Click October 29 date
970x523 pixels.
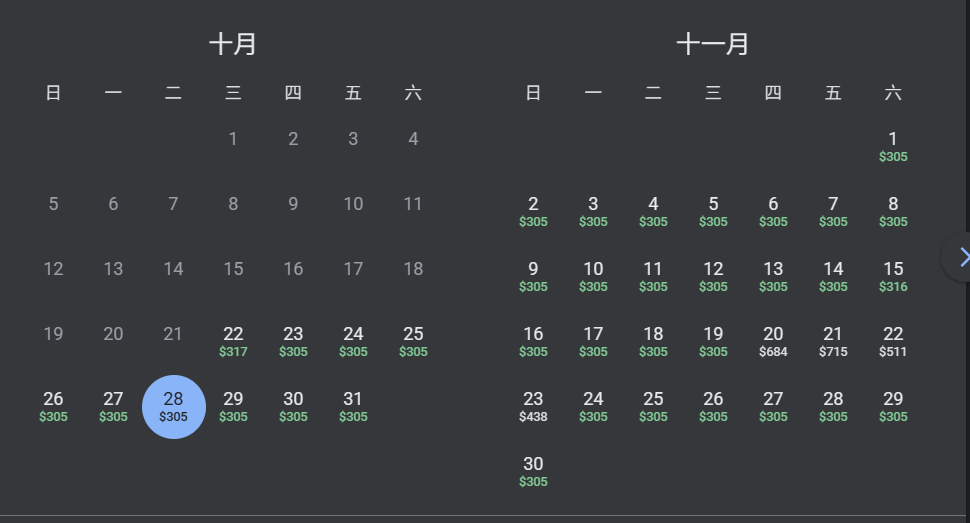[x=233, y=407]
